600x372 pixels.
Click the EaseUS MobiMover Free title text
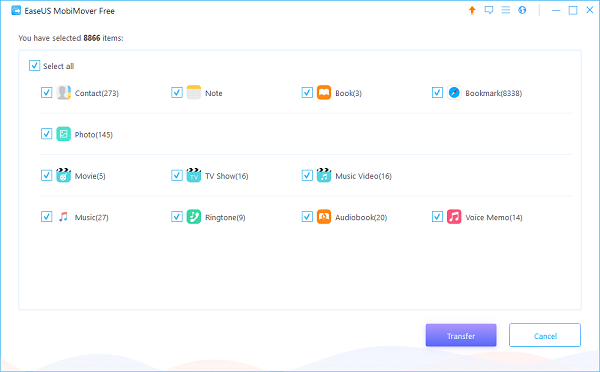(x=69, y=11)
